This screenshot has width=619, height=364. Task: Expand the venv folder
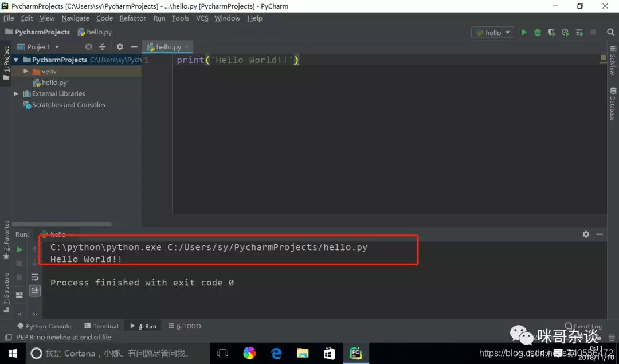point(25,71)
